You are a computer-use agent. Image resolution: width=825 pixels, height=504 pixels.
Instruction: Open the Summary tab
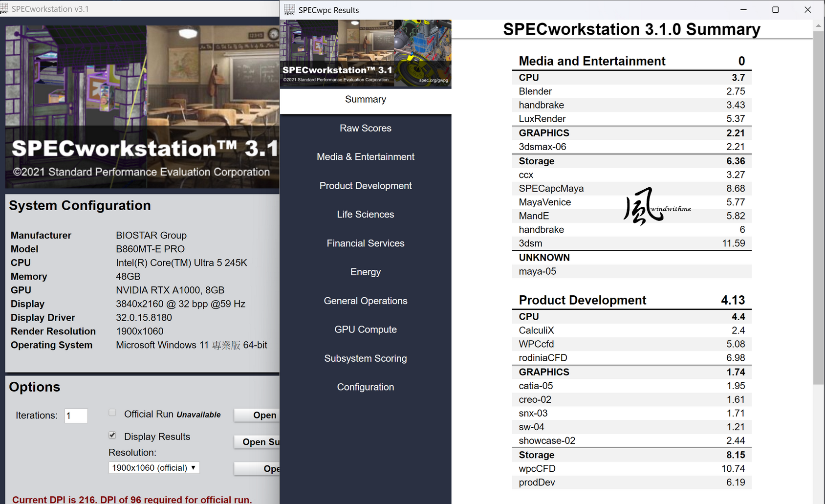point(366,100)
